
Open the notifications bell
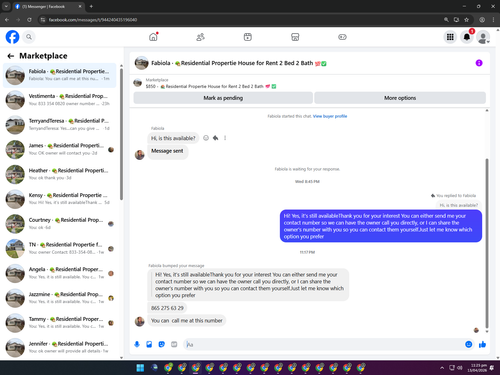tap(467, 37)
